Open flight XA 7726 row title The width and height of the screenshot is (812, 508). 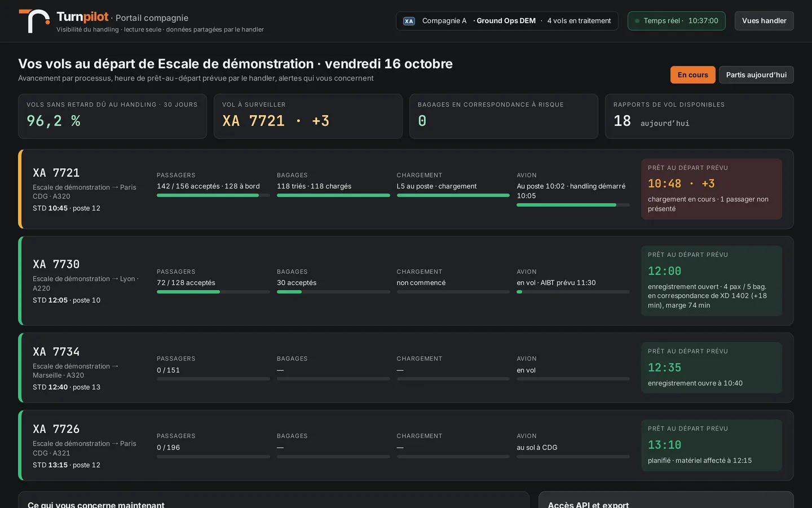(56, 429)
